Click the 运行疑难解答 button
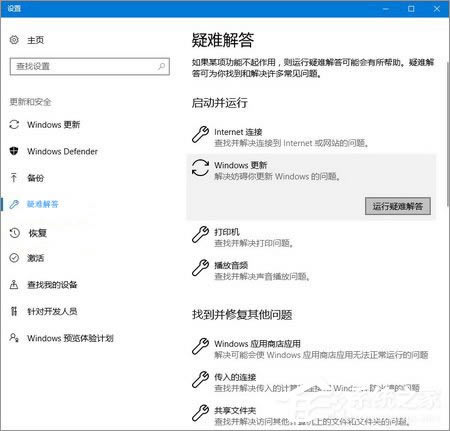Viewport: 450px width, 431px height. pyautogui.click(x=398, y=206)
